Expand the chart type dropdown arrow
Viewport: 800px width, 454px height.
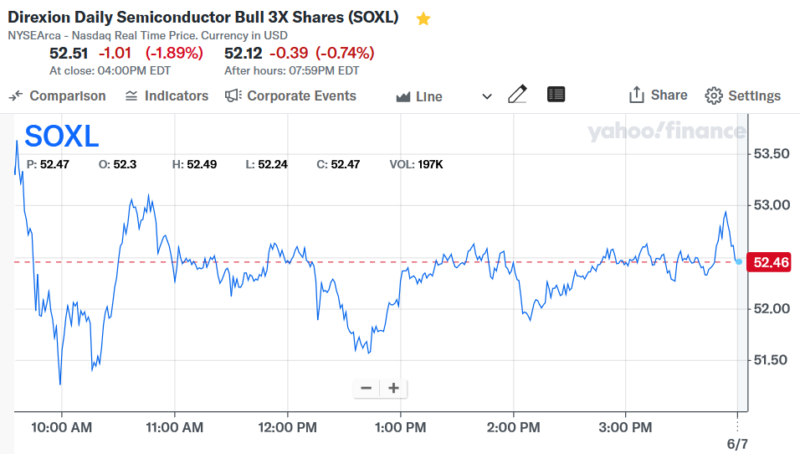pos(487,97)
